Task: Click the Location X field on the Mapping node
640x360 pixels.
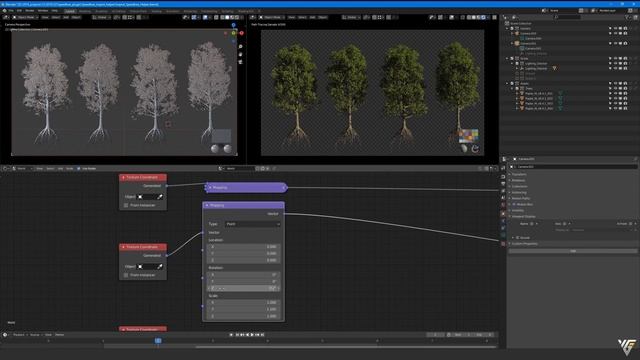Action: pyautogui.click(x=243, y=247)
